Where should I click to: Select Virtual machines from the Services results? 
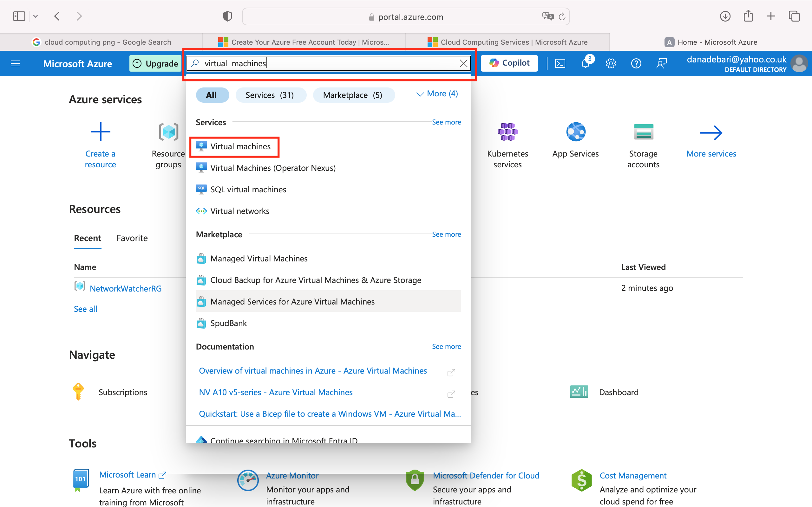coord(240,146)
